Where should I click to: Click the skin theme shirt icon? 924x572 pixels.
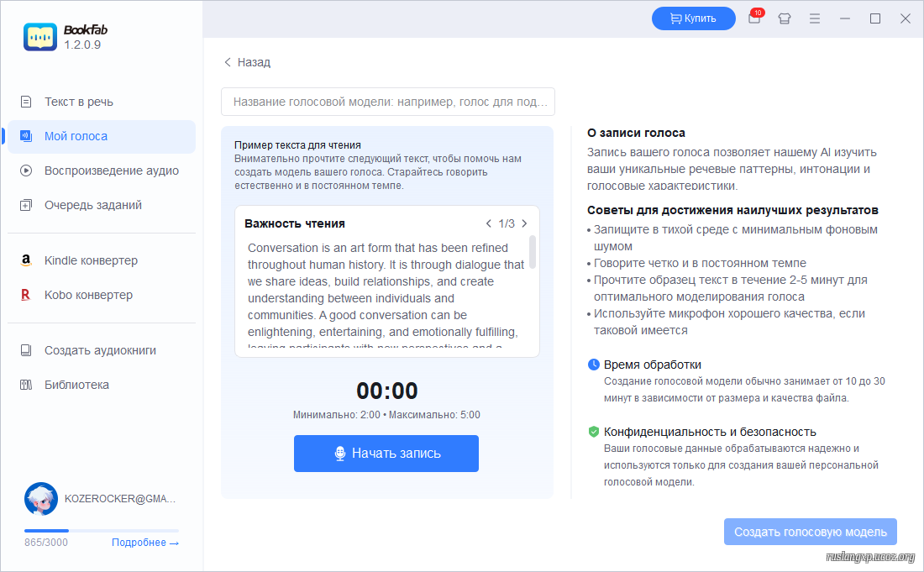785,18
